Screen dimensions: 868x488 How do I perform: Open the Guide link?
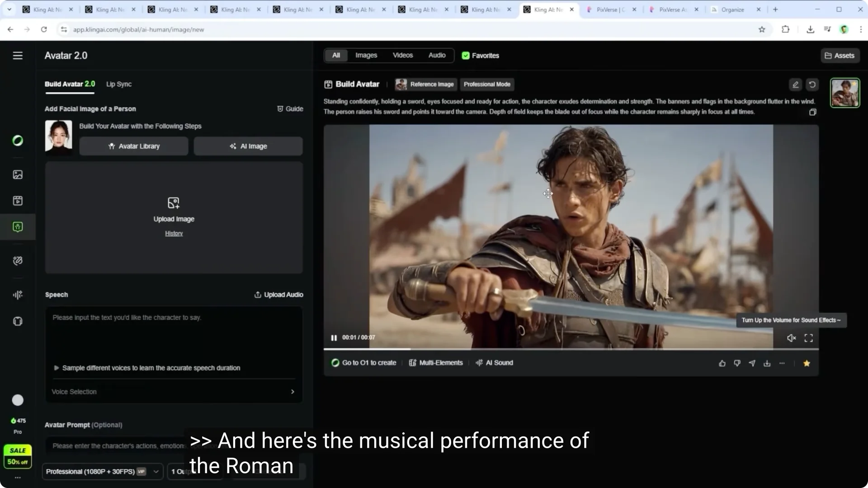(290, 109)
